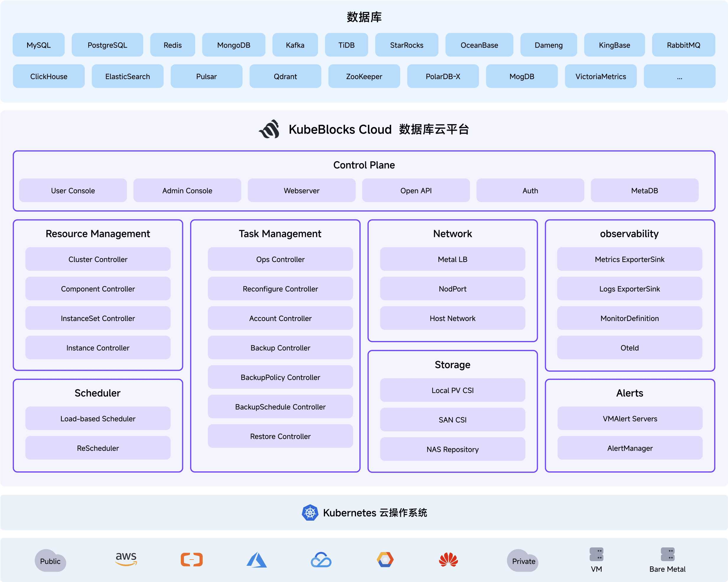Click the VMAlert Servers box
728x582 pixels.
[630, 418]
